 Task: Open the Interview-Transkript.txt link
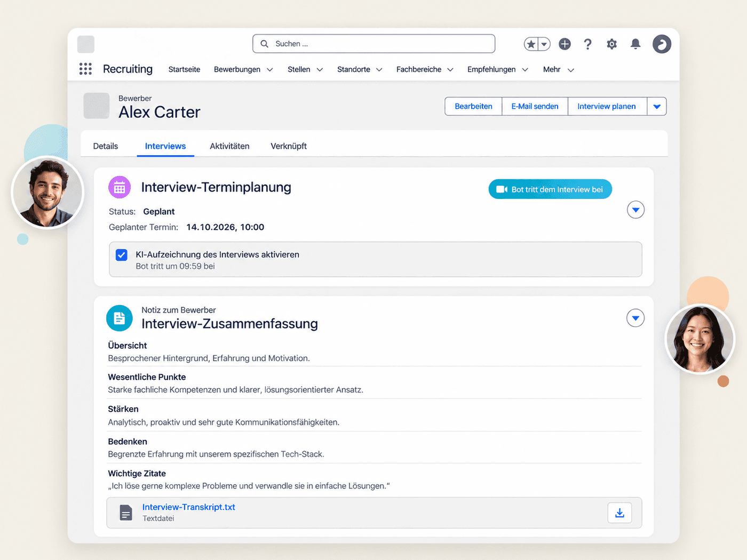pyautogui.click(x=189, y=507)
